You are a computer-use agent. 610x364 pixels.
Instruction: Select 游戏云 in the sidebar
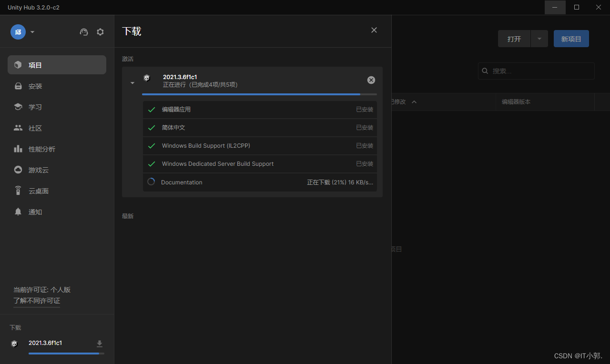(x=57, y=170)
